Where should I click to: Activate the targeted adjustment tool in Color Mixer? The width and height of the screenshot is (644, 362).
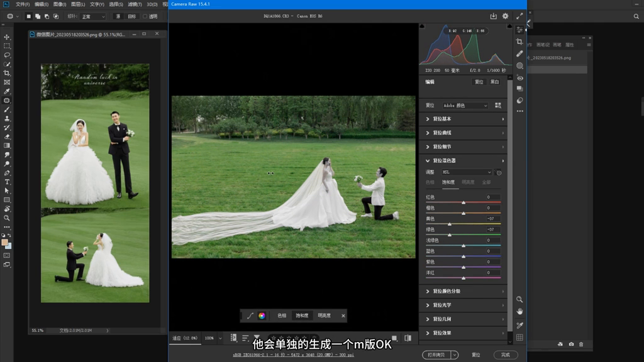coord(499,172)
